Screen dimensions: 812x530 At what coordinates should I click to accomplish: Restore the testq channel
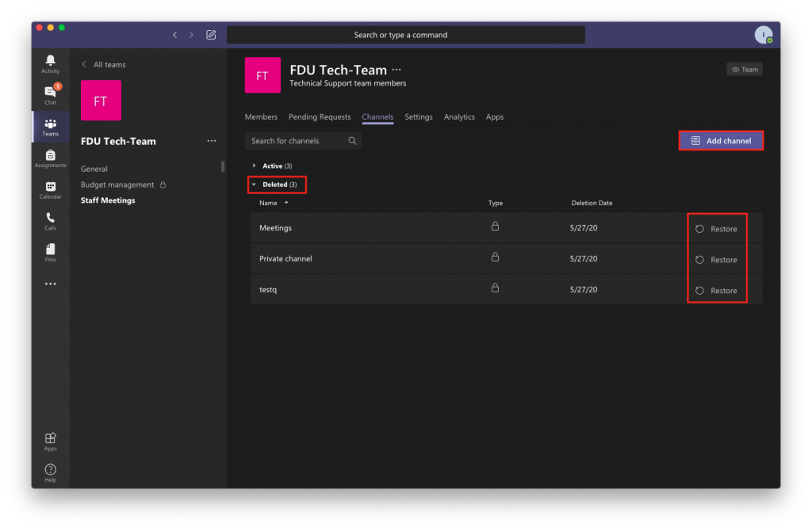[x=717, y=291]
